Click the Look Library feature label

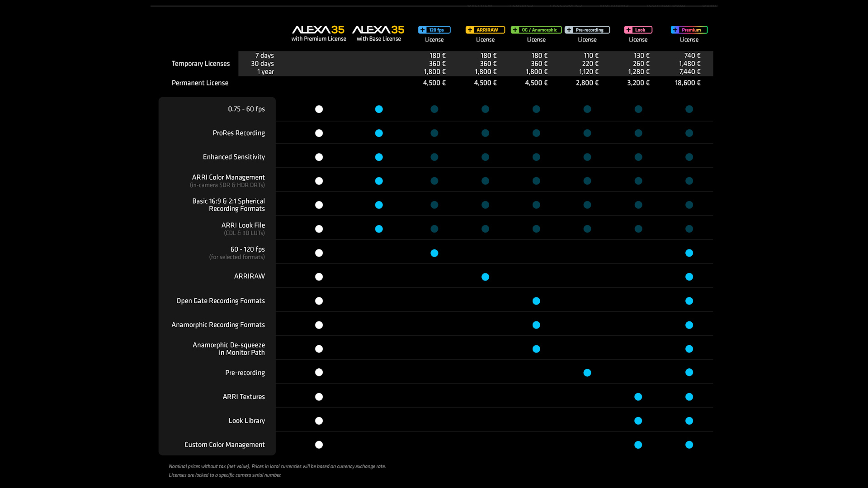click(x=246, y=421)
